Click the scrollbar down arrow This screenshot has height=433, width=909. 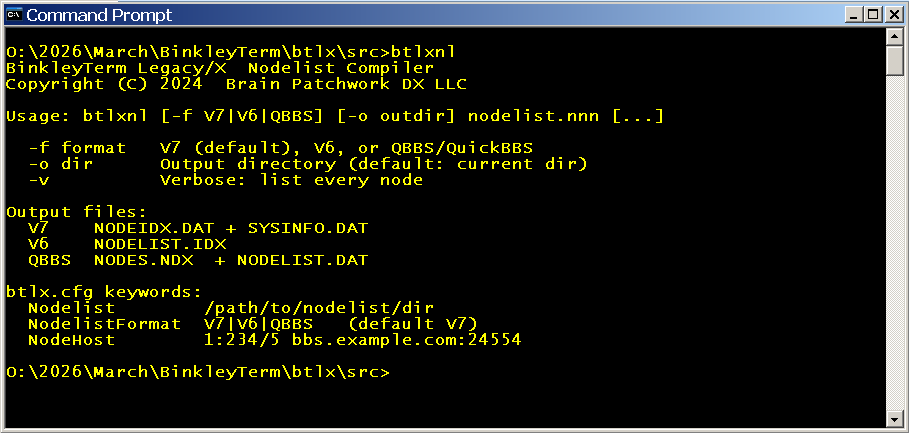click(x=896, y=417)
